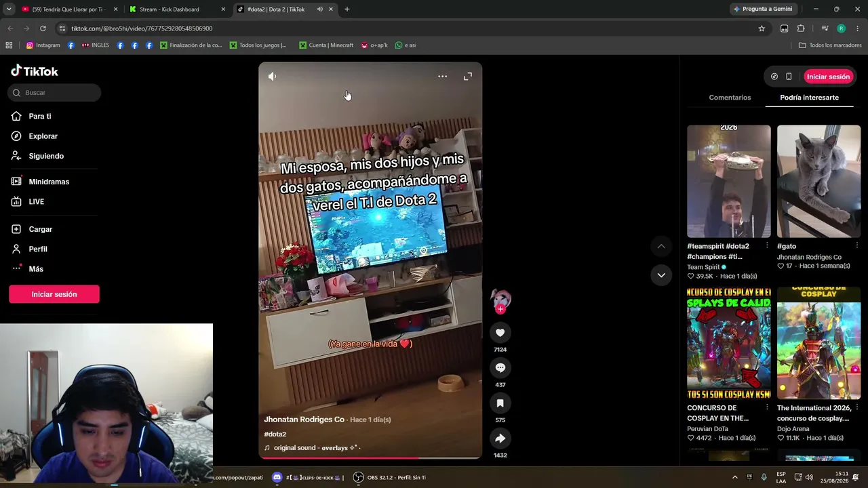This screenshot has height=488, width=868.
Task: Click the sidebar Iniciar sesión button
Action: tap(54, 294)
